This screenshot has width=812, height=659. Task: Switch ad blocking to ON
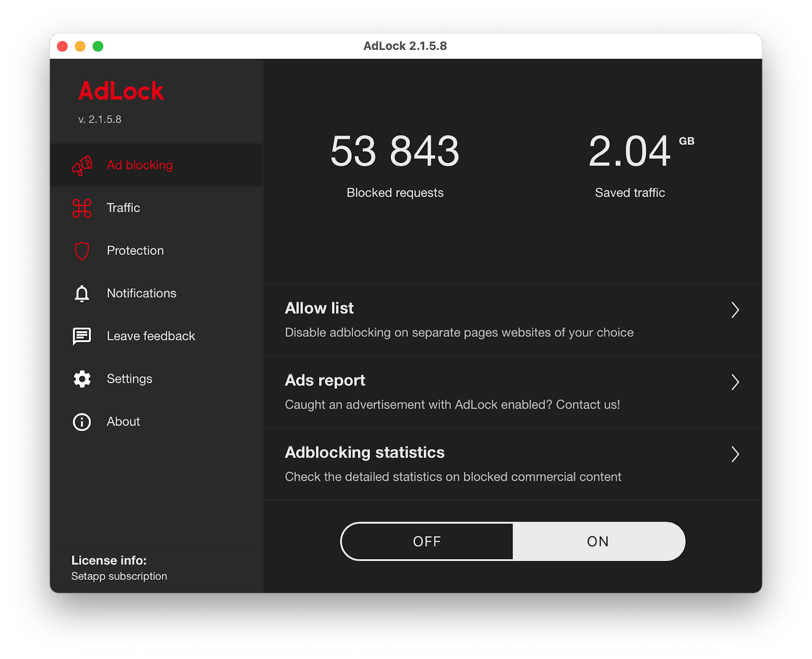598,541
